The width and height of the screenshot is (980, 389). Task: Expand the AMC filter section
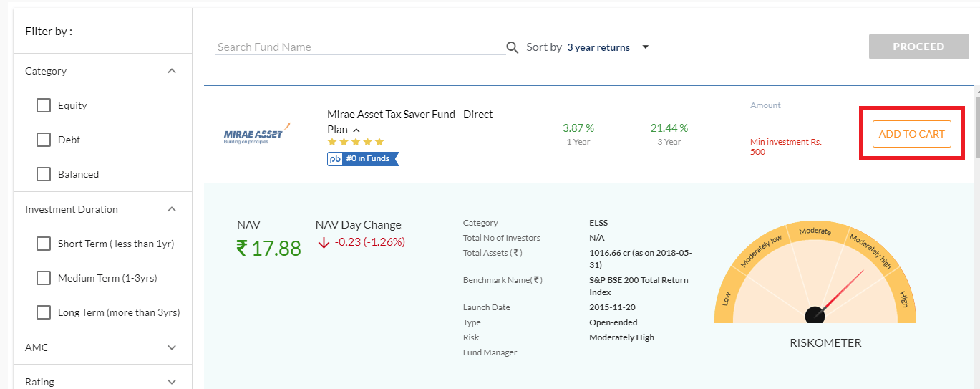pyautogui.click(x=172, y=347)
